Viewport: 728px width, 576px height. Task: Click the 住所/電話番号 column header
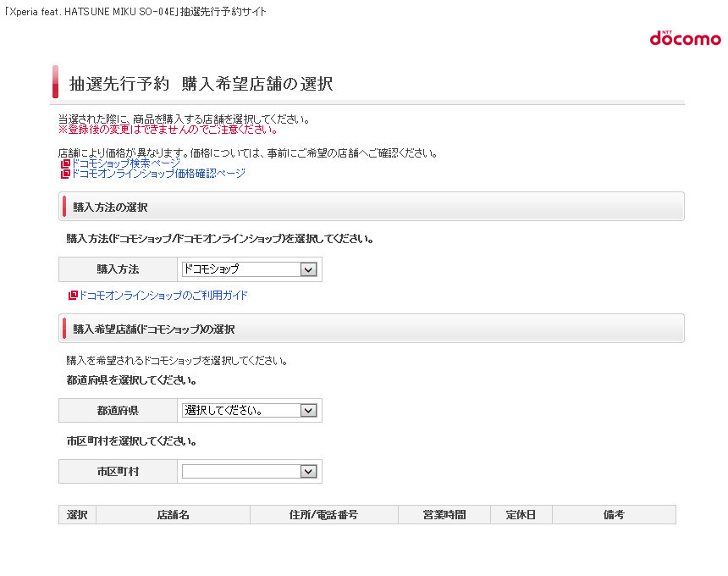[x=323, y=515]
